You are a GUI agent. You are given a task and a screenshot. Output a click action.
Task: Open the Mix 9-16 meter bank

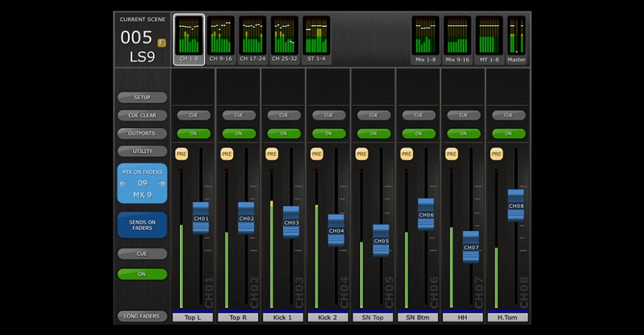point(457,40)
